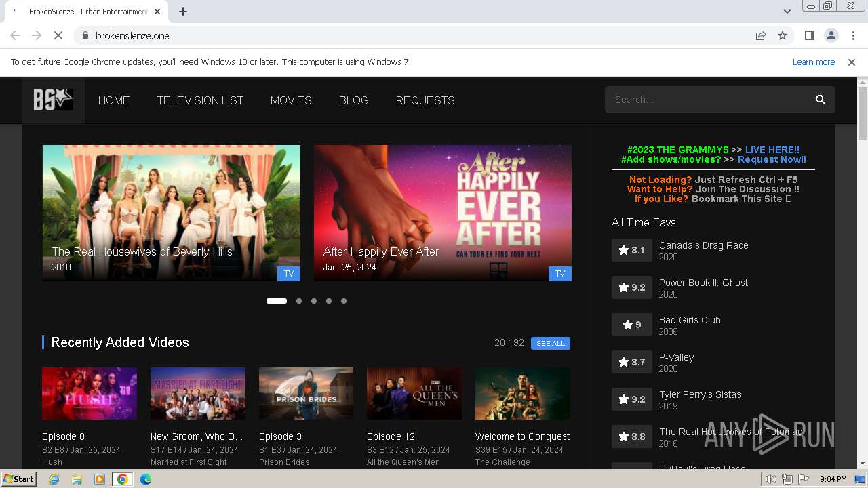Stop loading page in Chrome
This screenshot has width=868, height=488.
(x=58, y=35)
